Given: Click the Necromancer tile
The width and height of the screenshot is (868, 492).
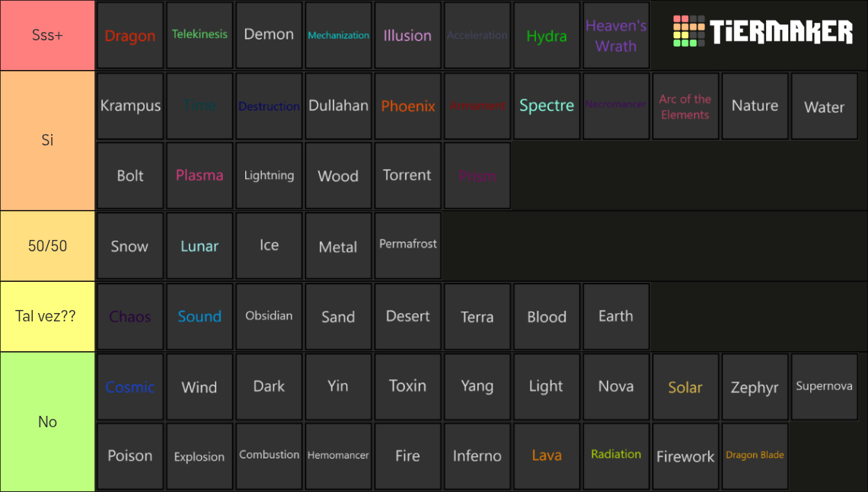Looking at the screenshot, I should click(x=616, y=106).
